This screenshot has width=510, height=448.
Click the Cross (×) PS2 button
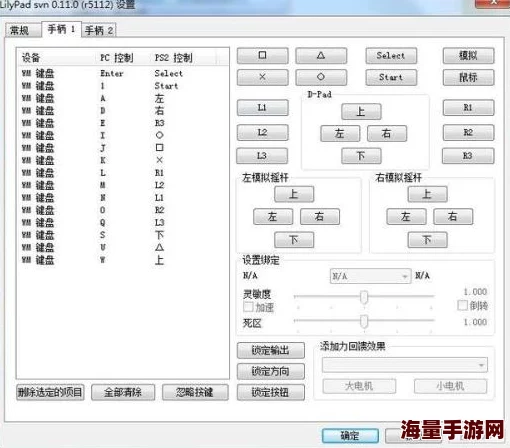click(263, 77)
